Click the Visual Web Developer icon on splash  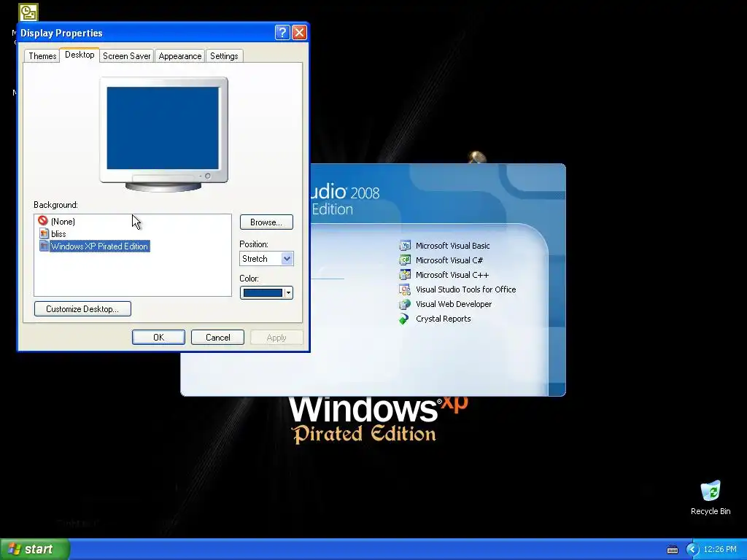pos(404,304)
